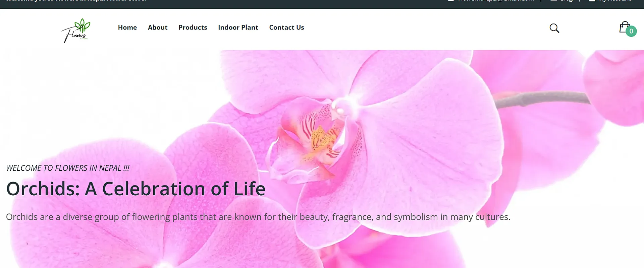The image size is (644, 268).
Task: Select Indoor Plant in the navigation
Action: [x=238, y=27]
